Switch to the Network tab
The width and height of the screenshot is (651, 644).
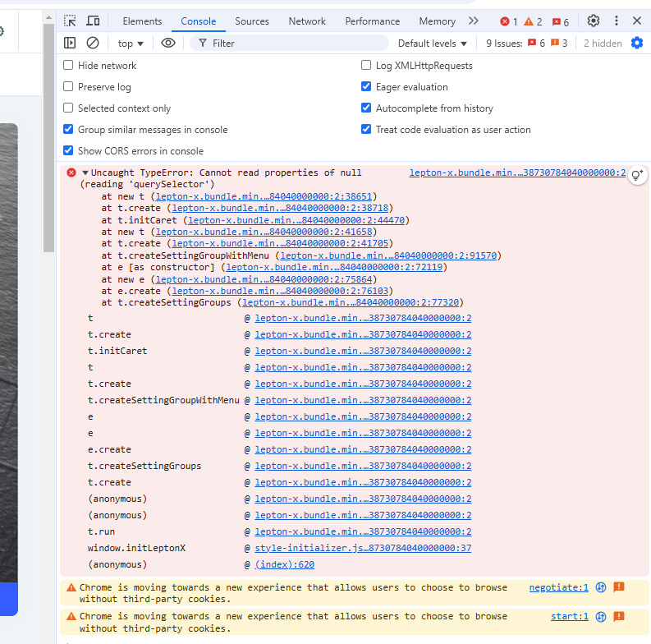pos(307,21)
